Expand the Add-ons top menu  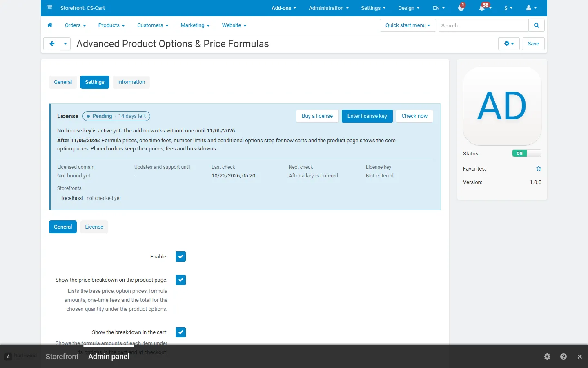pyautogui.click(x=284, y=8)
